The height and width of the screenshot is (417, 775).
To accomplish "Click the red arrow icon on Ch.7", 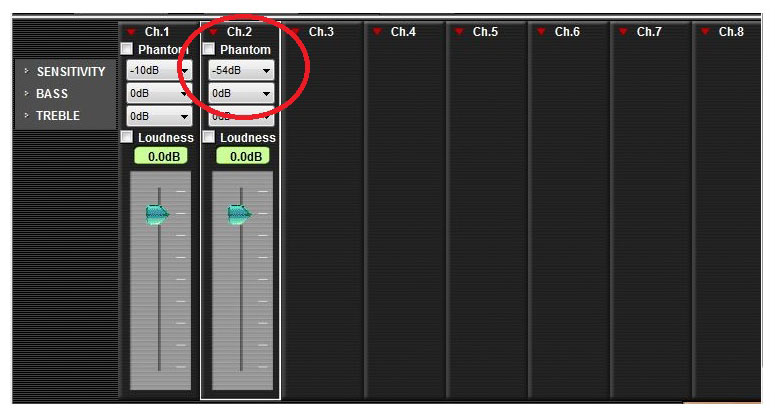I will [x=623, y=32].
